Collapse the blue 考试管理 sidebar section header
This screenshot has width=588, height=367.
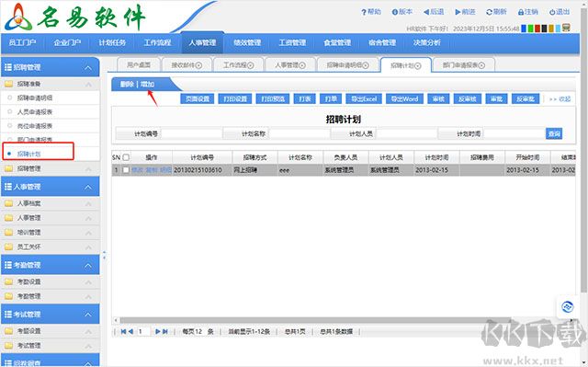click(x=51, y=314)
